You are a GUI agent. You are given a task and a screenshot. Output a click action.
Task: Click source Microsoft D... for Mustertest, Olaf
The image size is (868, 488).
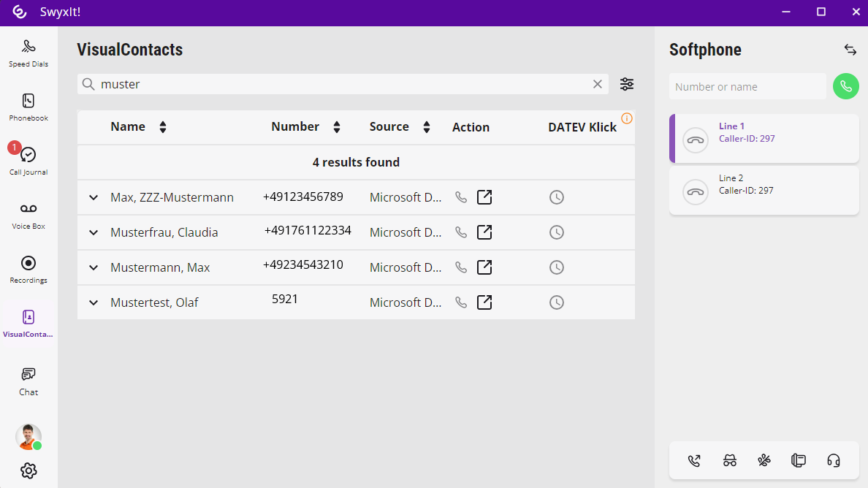tap(406, 302)
